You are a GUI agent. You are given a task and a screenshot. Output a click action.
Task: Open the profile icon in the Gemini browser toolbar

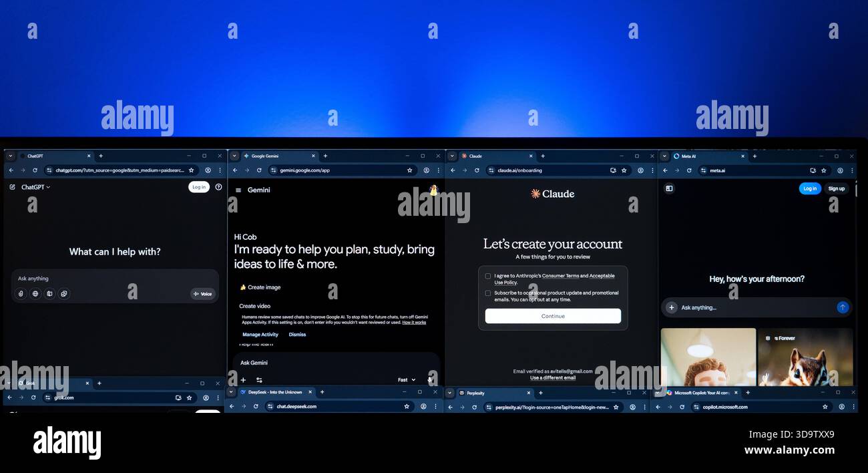point(425,170)
